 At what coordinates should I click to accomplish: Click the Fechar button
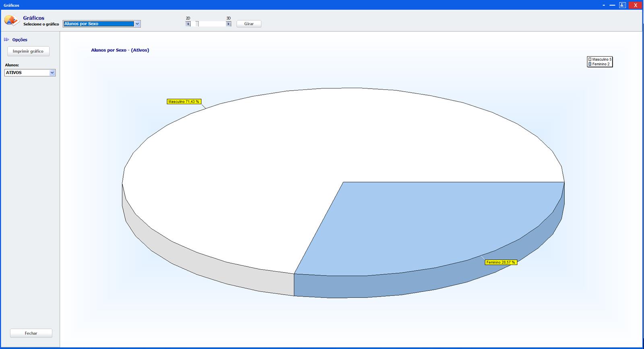click(x=31, y=333)
